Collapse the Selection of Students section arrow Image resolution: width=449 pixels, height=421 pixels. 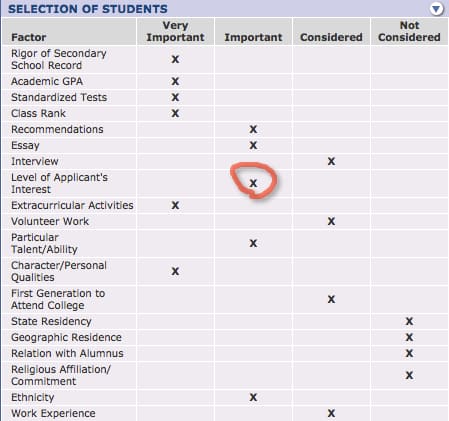pyautogui.click(x=436, y=9)
